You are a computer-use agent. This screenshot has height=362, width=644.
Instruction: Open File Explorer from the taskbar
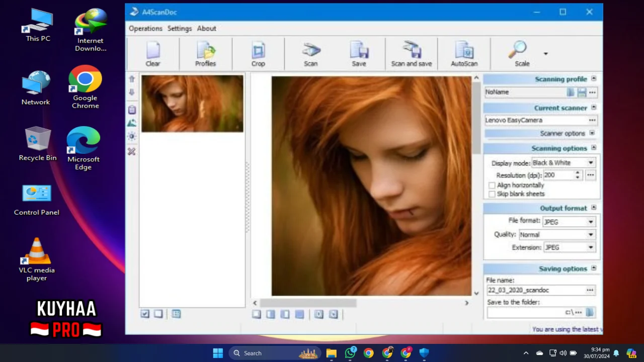(x=331, y=353)
